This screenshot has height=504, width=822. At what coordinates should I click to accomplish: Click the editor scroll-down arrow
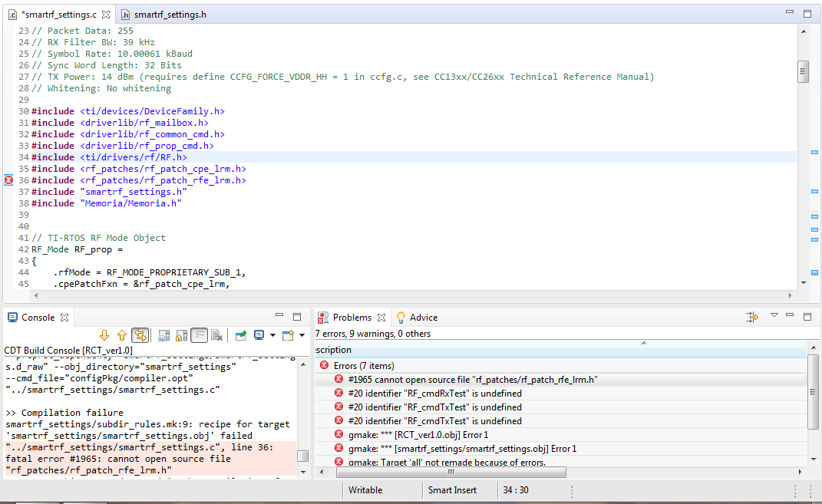click(804, 283)
